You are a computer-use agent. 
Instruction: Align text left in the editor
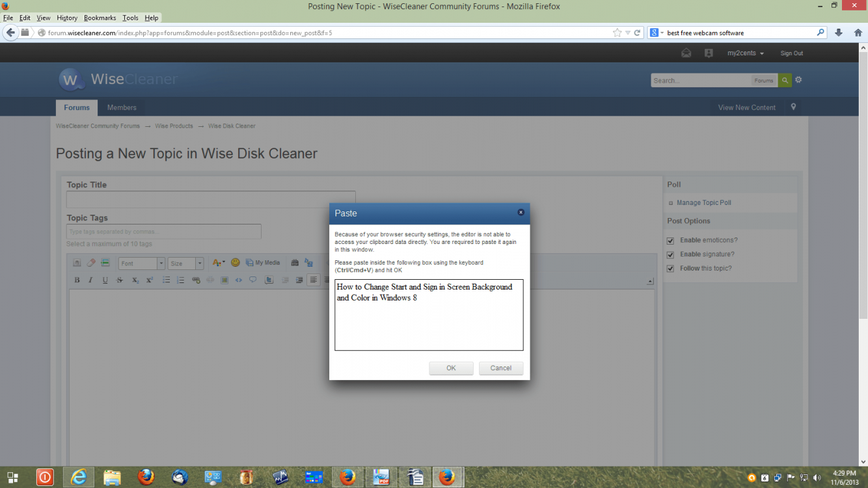[x=314, y=280]
